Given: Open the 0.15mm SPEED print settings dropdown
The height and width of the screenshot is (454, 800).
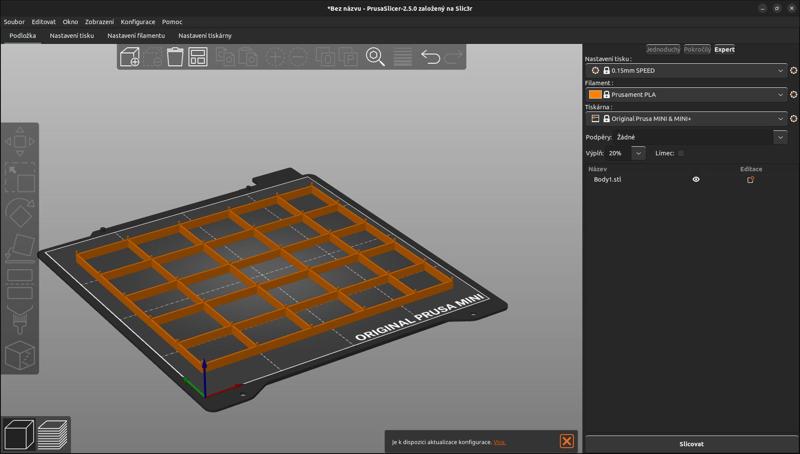Looking at the screenshot, I should 781,71.
